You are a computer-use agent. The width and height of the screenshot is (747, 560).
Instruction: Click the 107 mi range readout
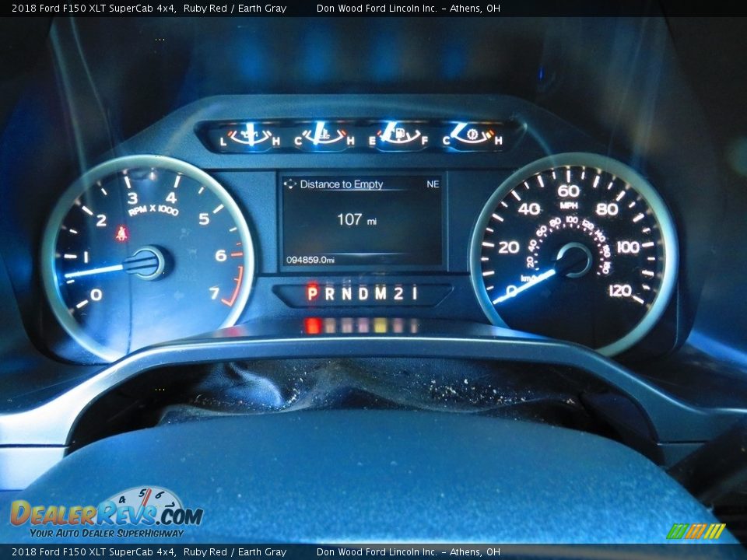click(x=356, y=220)
